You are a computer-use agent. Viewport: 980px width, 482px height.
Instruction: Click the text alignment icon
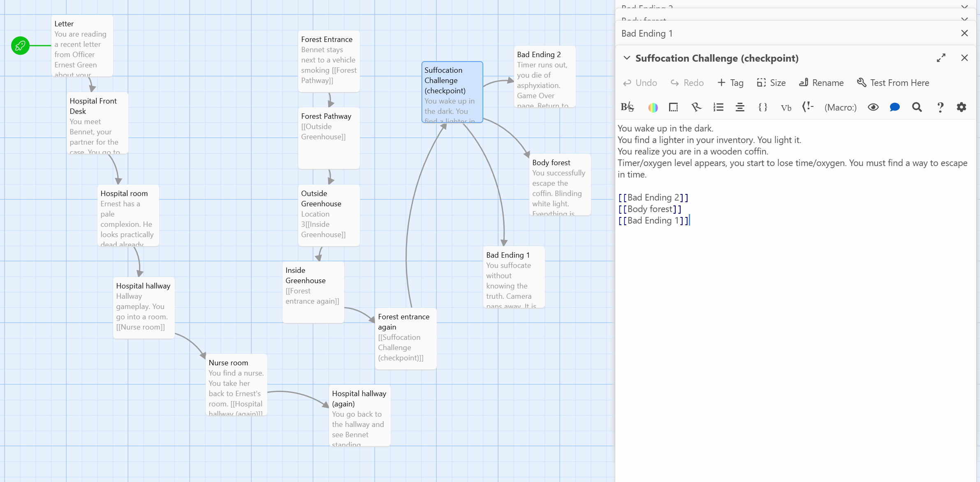click(x=740, y=107)
